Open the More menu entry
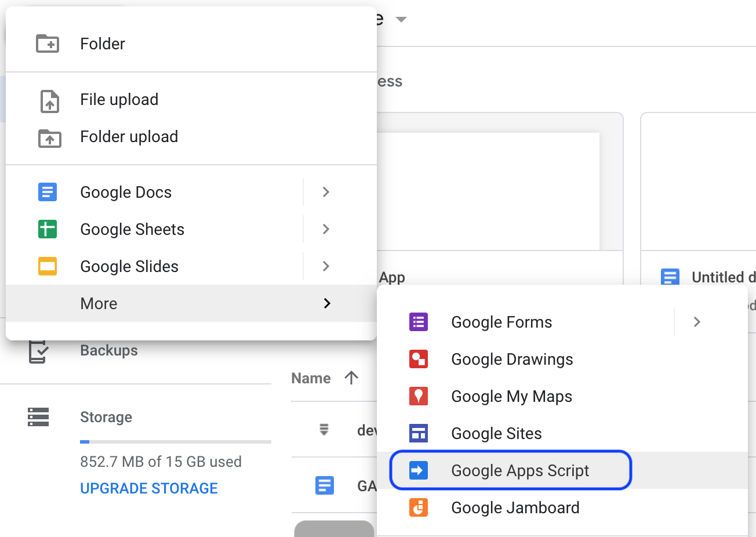Screen dimensions: 756x537 (x=191, y=303)
